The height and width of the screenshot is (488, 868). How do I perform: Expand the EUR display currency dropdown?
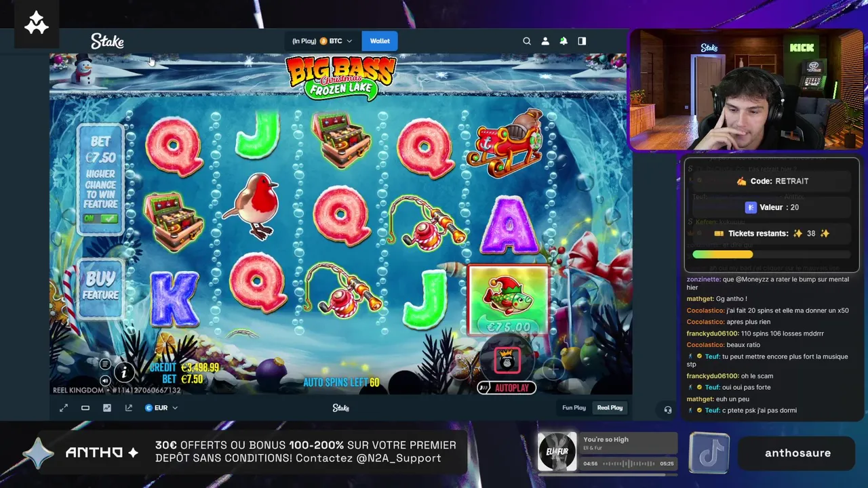pyautogui.click(x=174, y=408)
